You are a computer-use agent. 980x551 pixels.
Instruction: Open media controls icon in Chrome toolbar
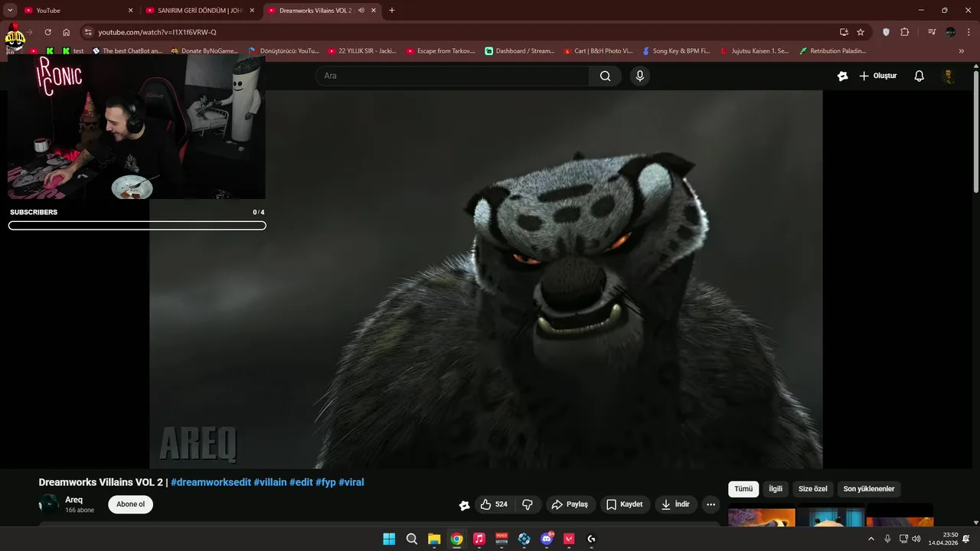click(932, 32)
